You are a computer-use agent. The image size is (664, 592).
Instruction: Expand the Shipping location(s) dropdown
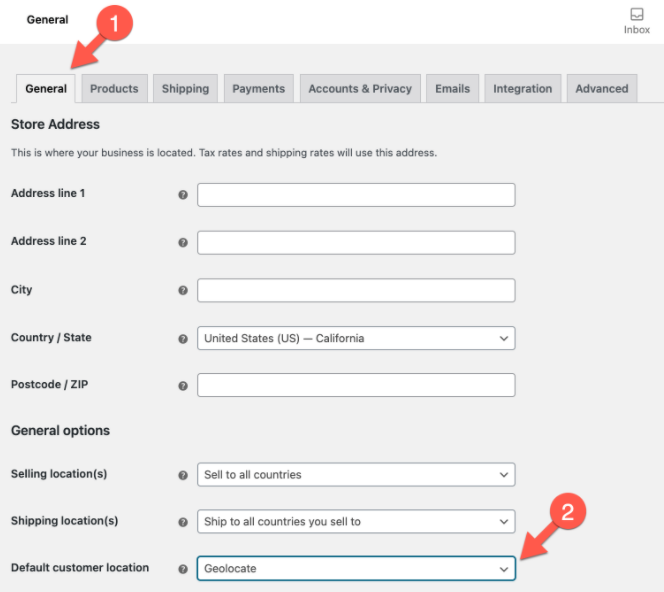tap(356, 521)
